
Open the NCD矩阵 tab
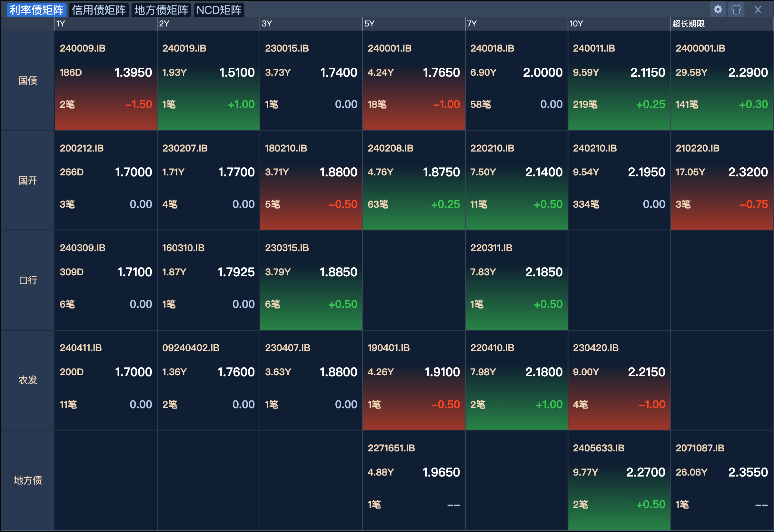219,10
